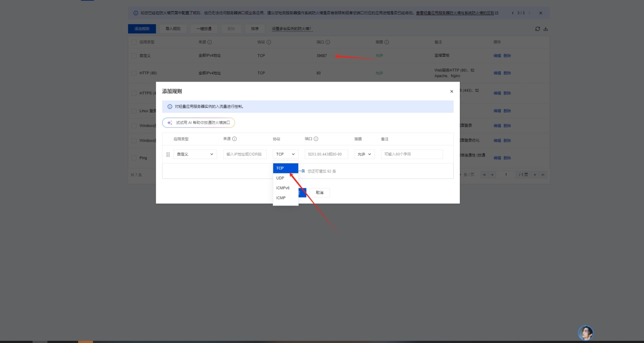644x343 pixels.
Task: Click the drag handle dots on the new rule row
Action: (x=168, y=154)
